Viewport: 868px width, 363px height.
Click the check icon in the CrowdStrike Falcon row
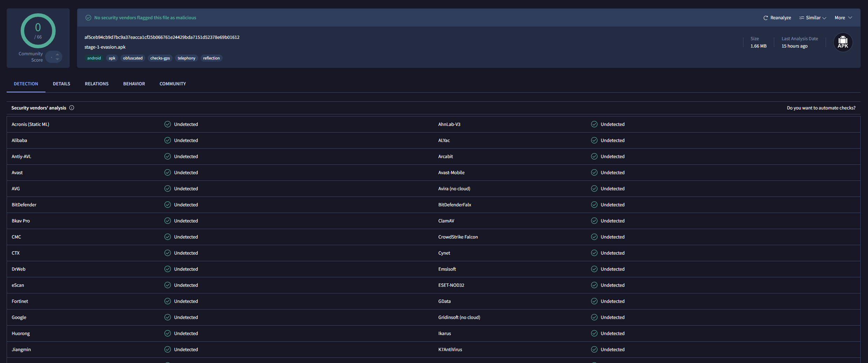594,237
